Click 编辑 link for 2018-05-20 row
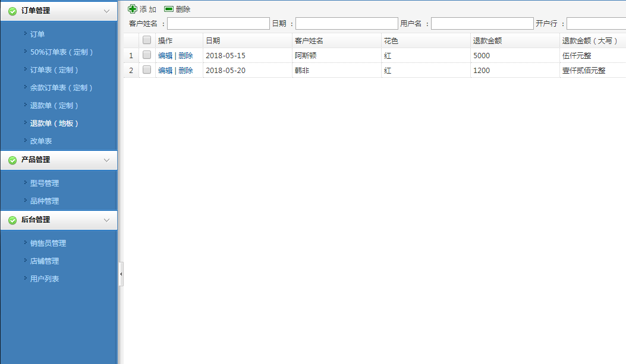Viewport: 626px width, 364px height. coord(165,70)
